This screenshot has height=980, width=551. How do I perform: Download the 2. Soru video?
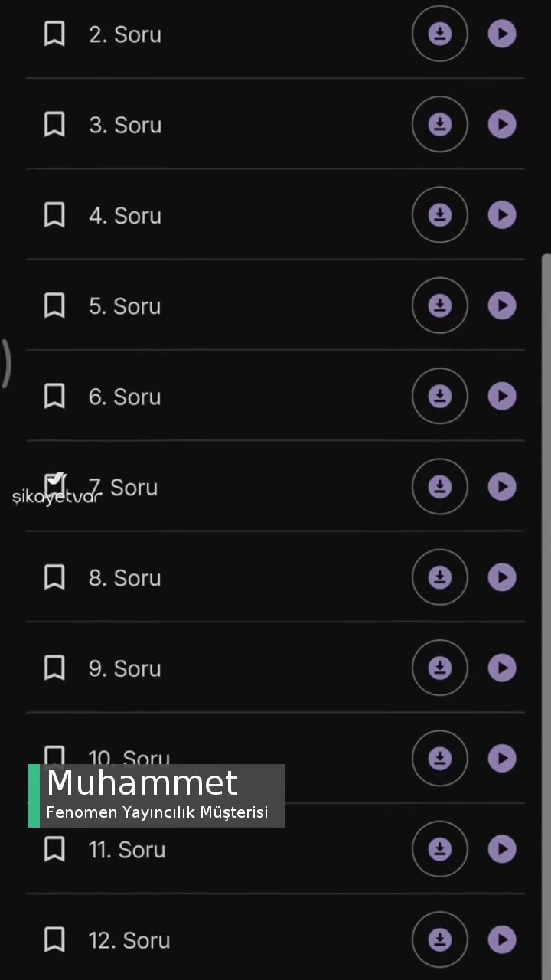[439, 34]
